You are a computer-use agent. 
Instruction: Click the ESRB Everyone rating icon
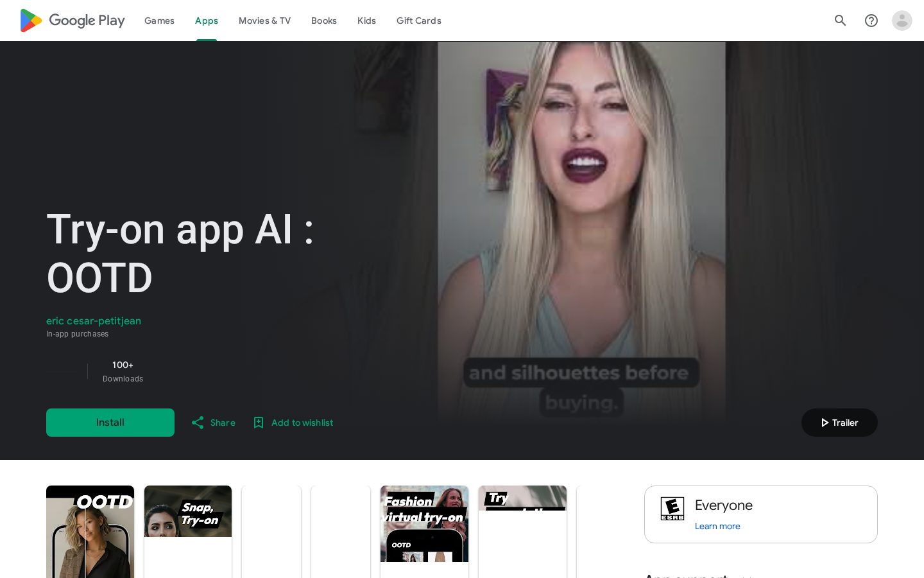coord(672,509)
